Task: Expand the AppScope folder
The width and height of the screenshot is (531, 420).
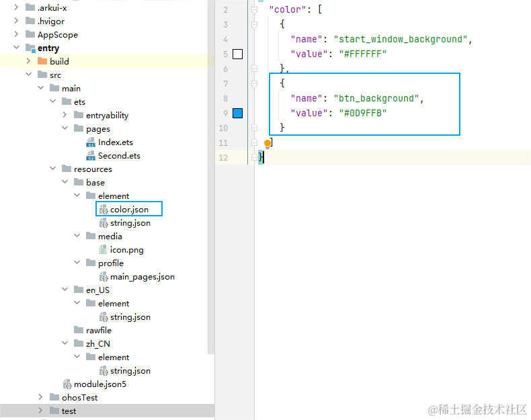Action: 16,34
